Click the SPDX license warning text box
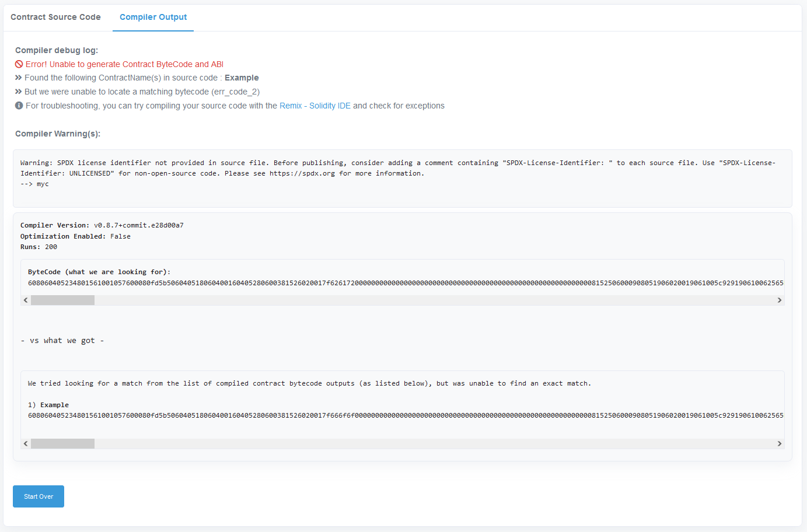The image size is (807, 532). click(x=402, y=173)
